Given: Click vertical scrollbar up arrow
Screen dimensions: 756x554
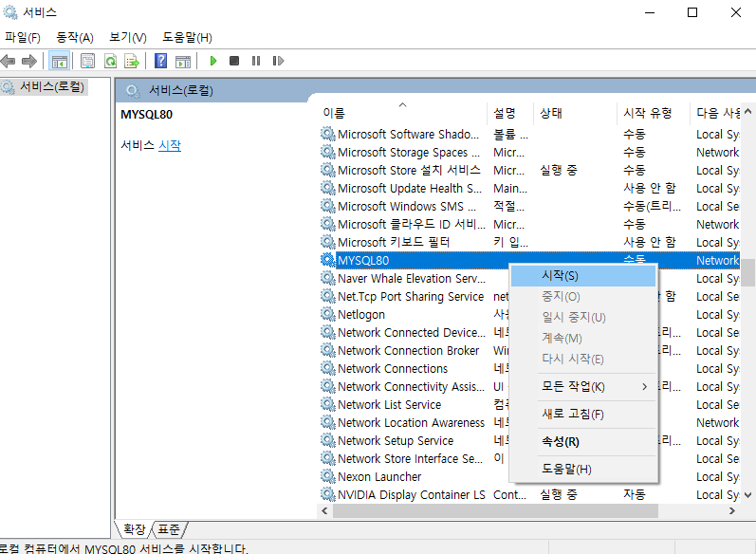Looking at the screenshot, I should point(747,111).
